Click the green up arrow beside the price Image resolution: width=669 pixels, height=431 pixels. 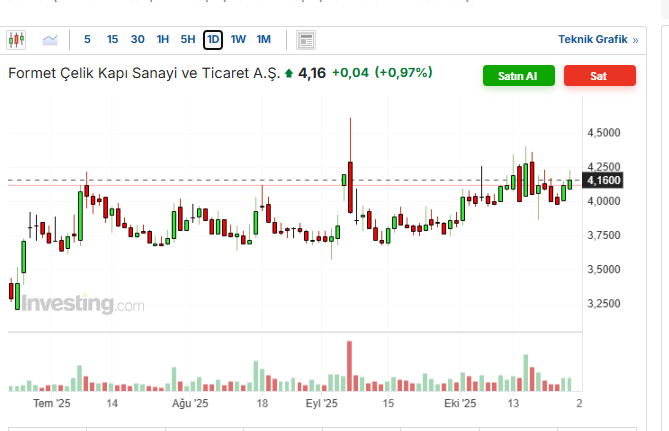289,73
